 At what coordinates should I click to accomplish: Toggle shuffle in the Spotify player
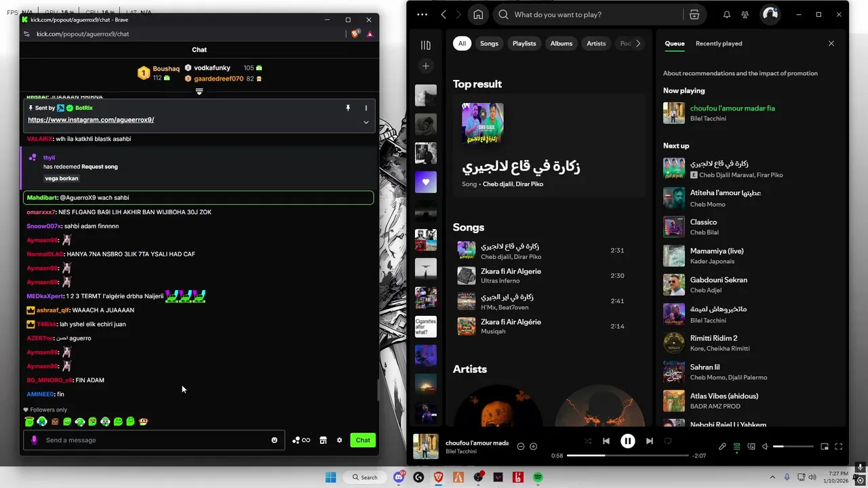[588, 441]
